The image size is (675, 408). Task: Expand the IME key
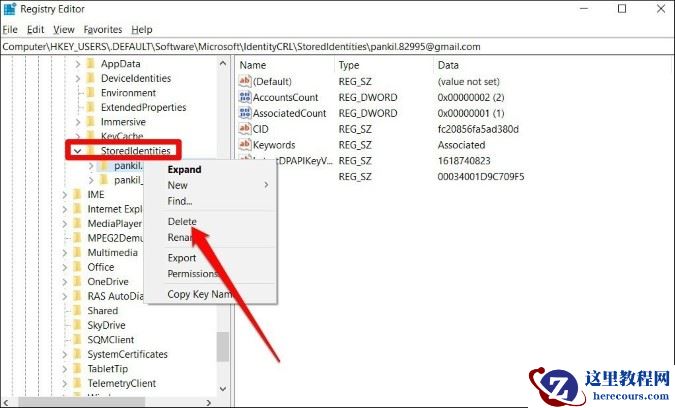click(65, 195)
